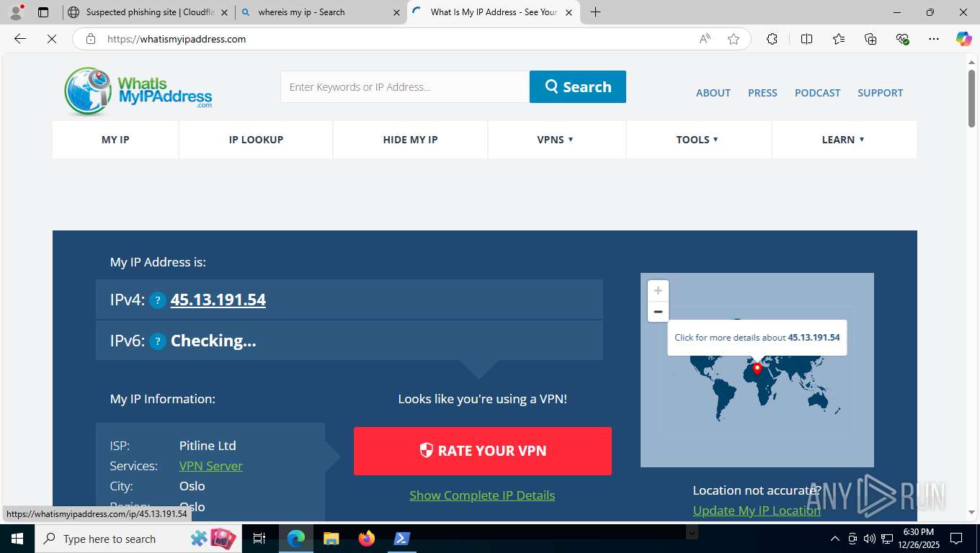Open Collections icon
Viewport: 980px width, 553px height.
[x=870, y=39]
